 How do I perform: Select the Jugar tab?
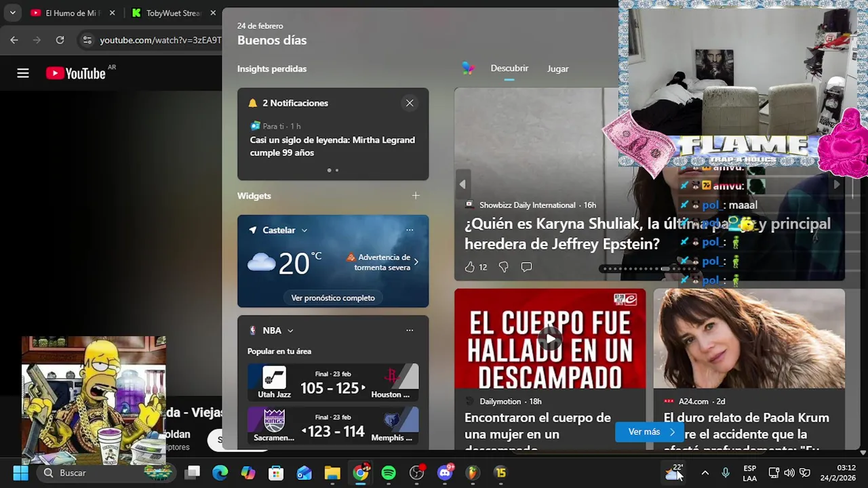click(x=557, y=68)
